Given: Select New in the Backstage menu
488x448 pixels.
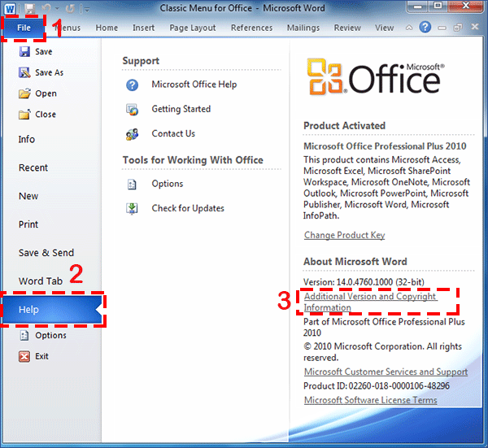Looking at the screenshot, I should (x=28, y=196).
